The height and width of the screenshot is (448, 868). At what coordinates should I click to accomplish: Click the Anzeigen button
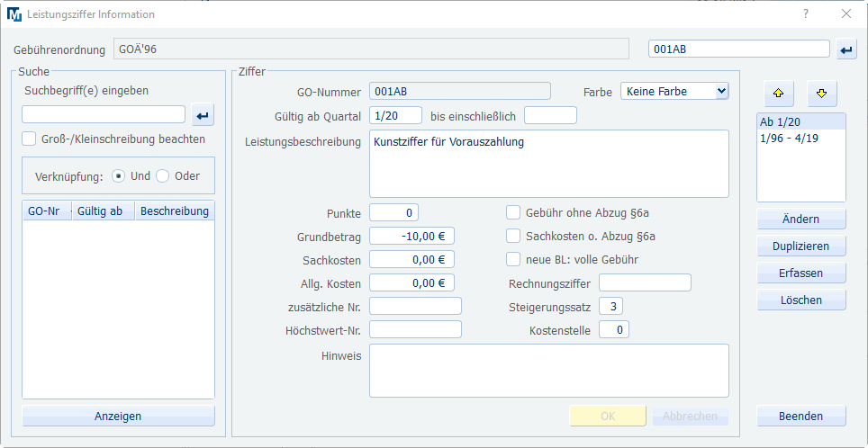(x=118, y=416)
